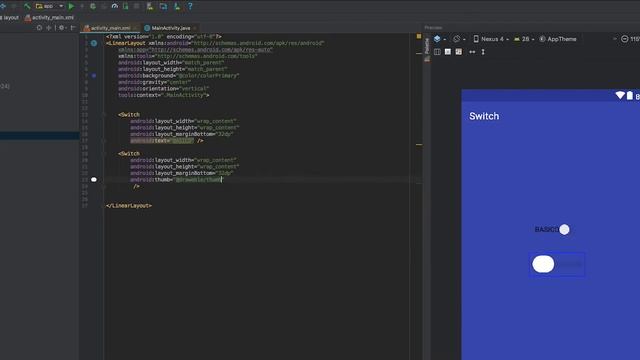Open the profiler gauge icon in toolbar

click(x=115, y=6)
